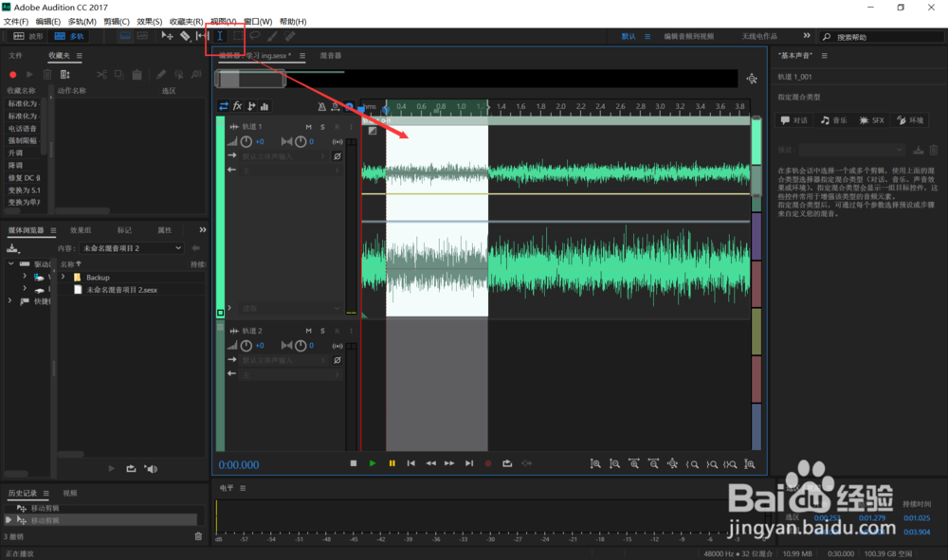
Task: Toggle polarity reverse on 轨道 2
Action: (337, 360)
